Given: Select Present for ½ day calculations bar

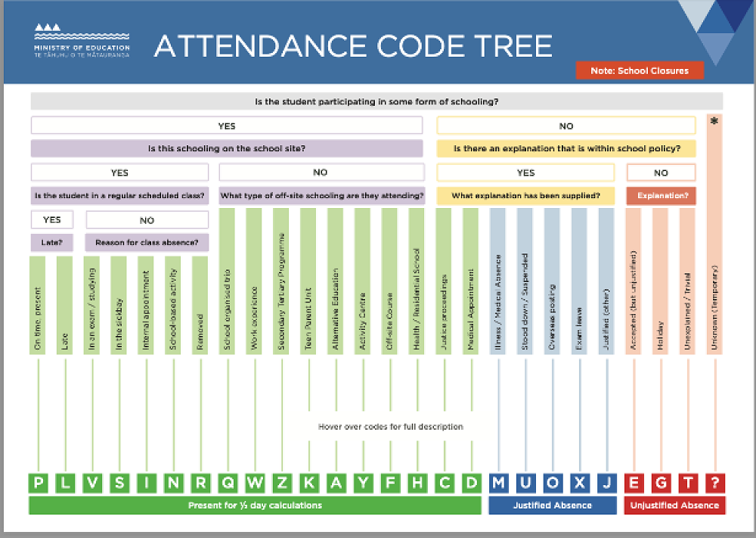Looking at the screenshot, I should pos(255,505).
